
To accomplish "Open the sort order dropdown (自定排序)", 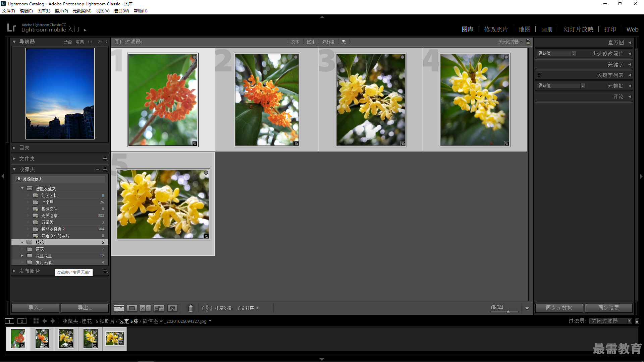I will pos(248,308).
